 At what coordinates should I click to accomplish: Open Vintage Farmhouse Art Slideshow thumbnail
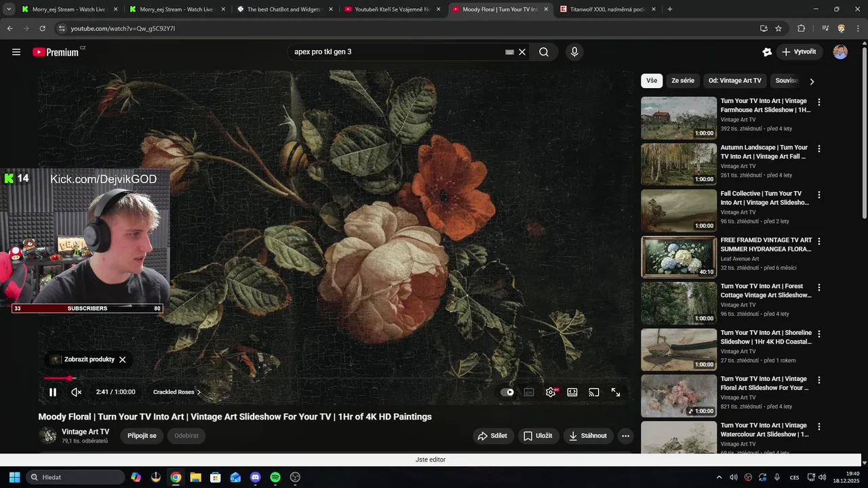tap(679, 118)
